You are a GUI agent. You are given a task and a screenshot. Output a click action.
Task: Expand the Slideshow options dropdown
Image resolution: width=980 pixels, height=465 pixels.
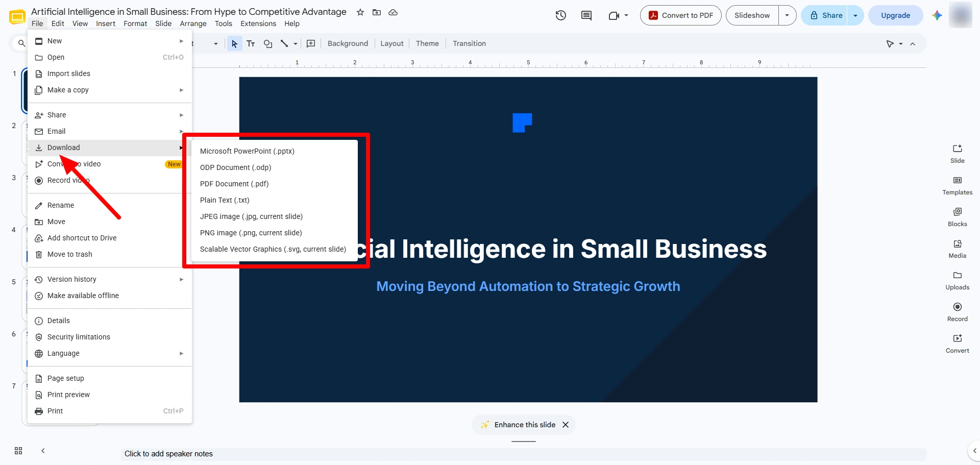[787, 15]
